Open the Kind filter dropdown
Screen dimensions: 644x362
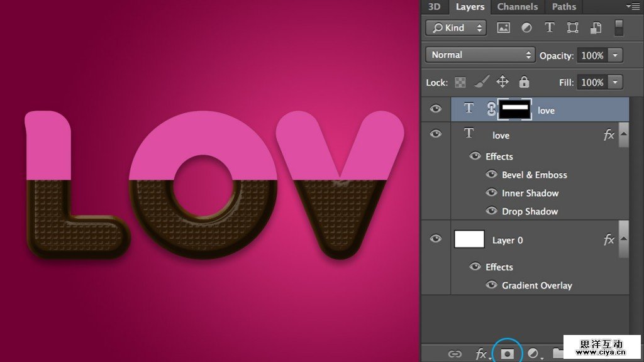pyautogui.click(x=456, y=28)
